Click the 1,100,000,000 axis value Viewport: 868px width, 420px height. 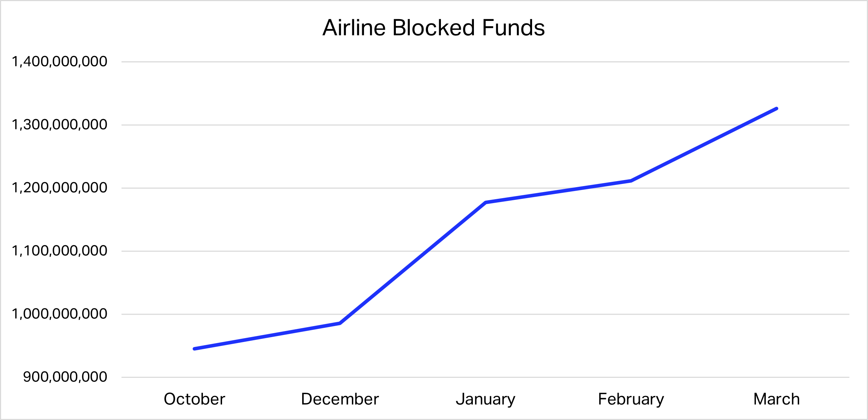click(60, 251)
